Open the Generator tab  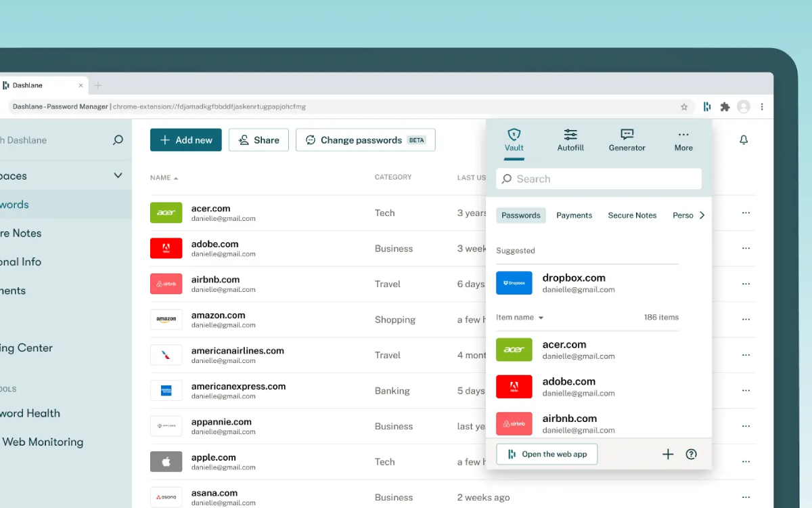tap(627, 140)
